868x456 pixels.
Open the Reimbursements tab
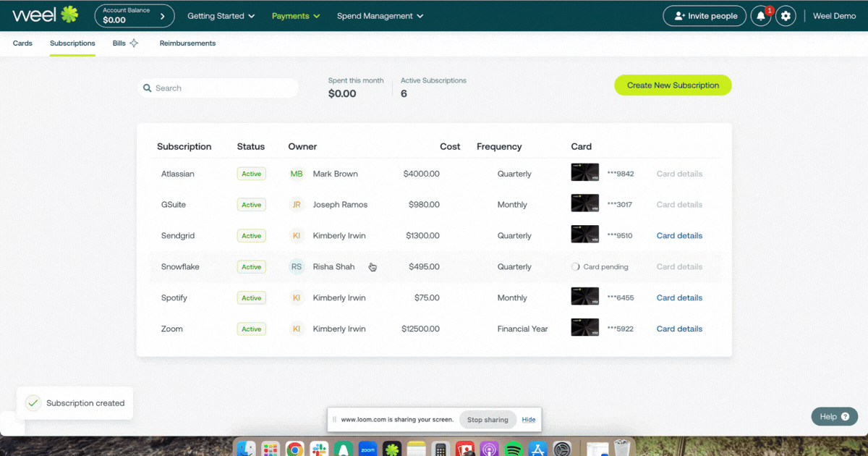pos(187,43)
